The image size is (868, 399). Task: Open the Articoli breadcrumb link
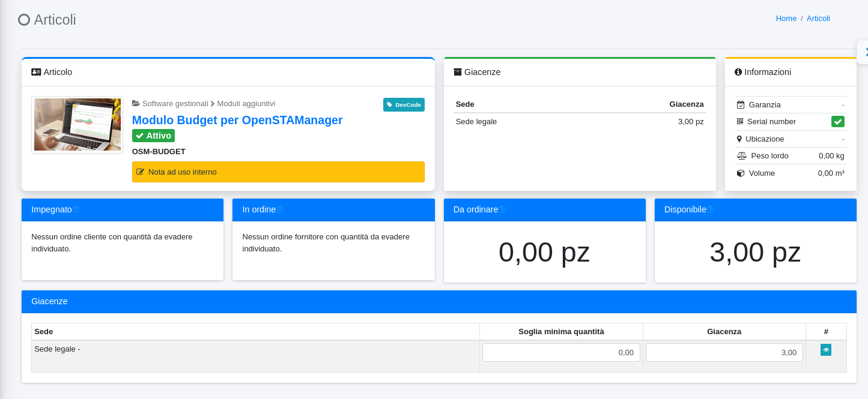[818, 19]
